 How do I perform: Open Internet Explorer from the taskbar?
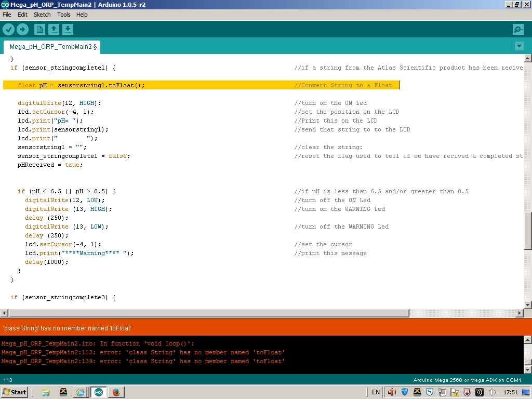coord(81,392)
